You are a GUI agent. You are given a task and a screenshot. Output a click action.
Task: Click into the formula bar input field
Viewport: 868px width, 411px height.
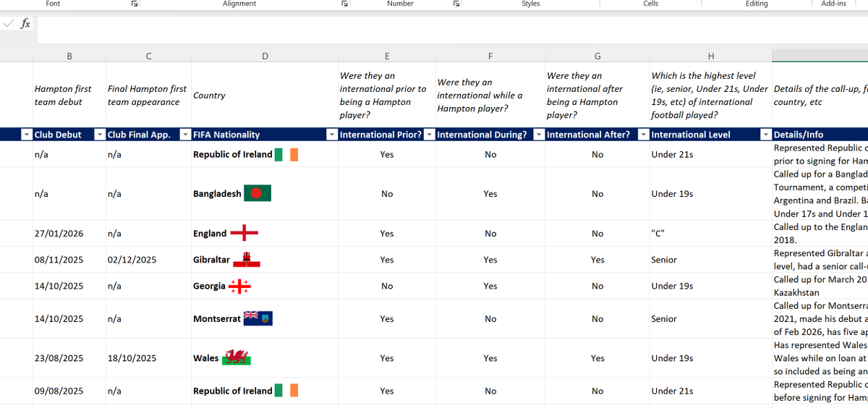(452, 30)
